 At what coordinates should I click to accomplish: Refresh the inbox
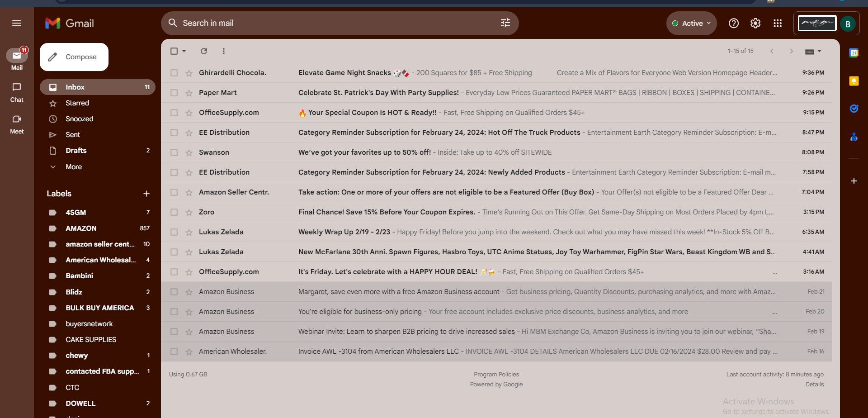[204, 51]
